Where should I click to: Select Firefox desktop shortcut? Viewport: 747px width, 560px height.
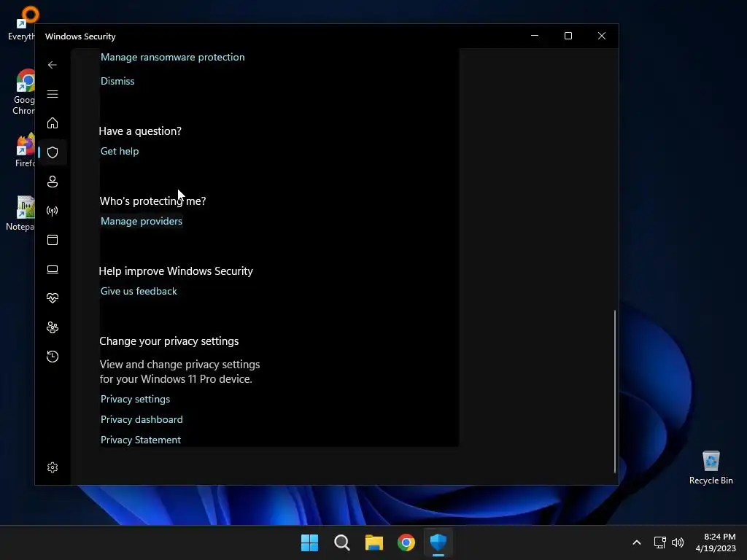(x=25, y=150)
